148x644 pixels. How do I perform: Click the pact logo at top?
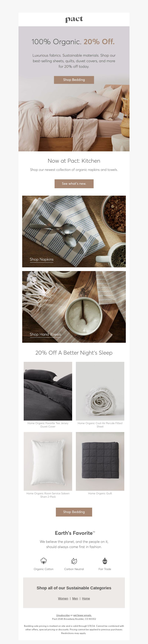coord(74,19)
